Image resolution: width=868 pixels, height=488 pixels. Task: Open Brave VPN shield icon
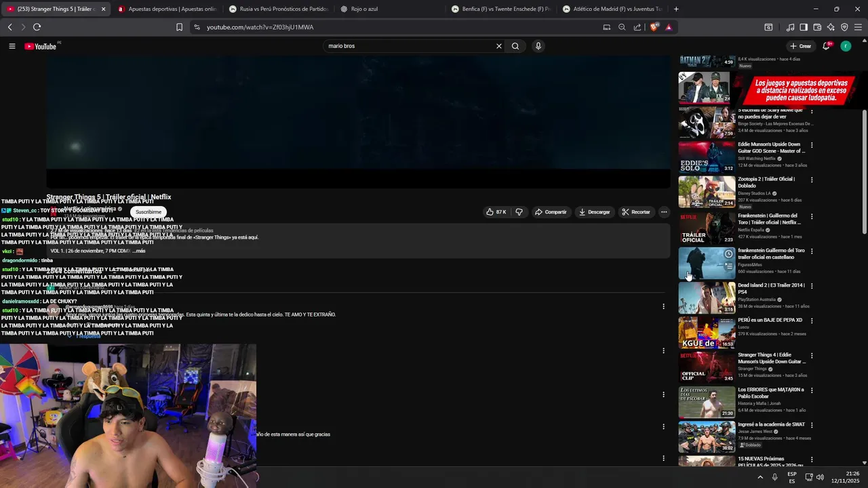coord(844,27)
